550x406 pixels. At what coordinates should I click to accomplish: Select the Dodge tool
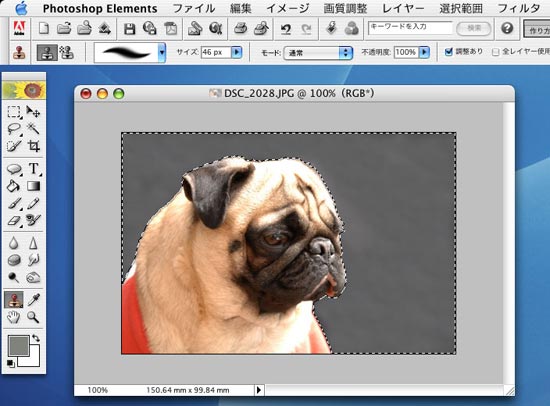pos(14,278)
